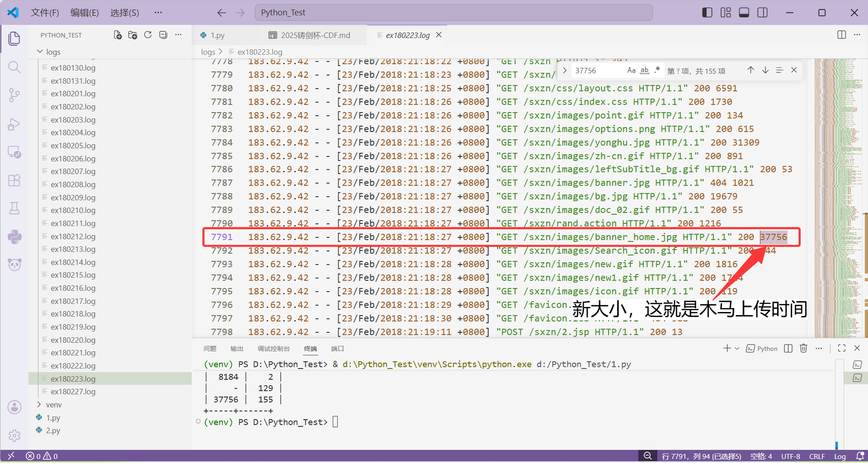Open the panda icon view in activity bar
Image resolution: width=868 pixels, height=463 pixels.
(14, 265)
